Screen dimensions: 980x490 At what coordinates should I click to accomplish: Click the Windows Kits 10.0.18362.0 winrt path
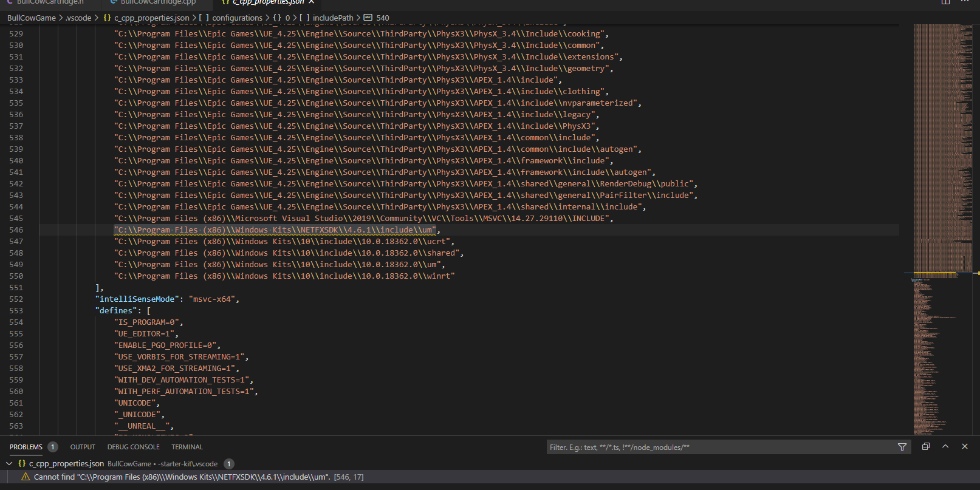pyautogui.click(x=284, y=276)
